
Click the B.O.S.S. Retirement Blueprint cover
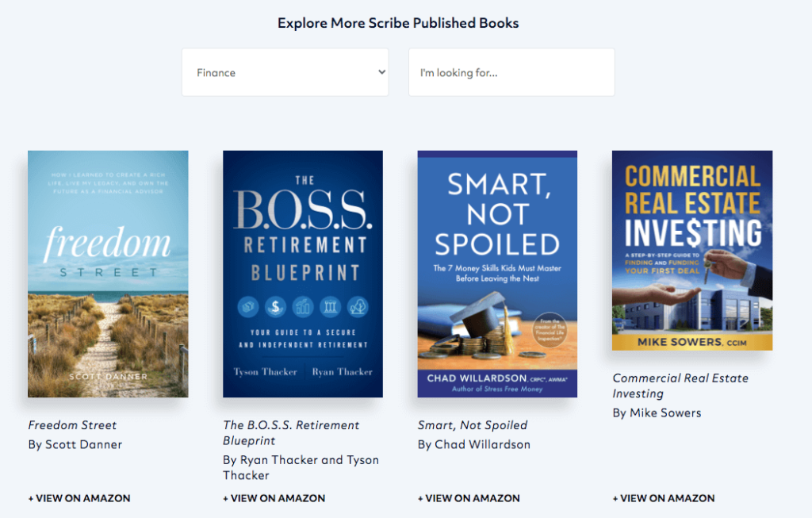(x=302, y=274)
